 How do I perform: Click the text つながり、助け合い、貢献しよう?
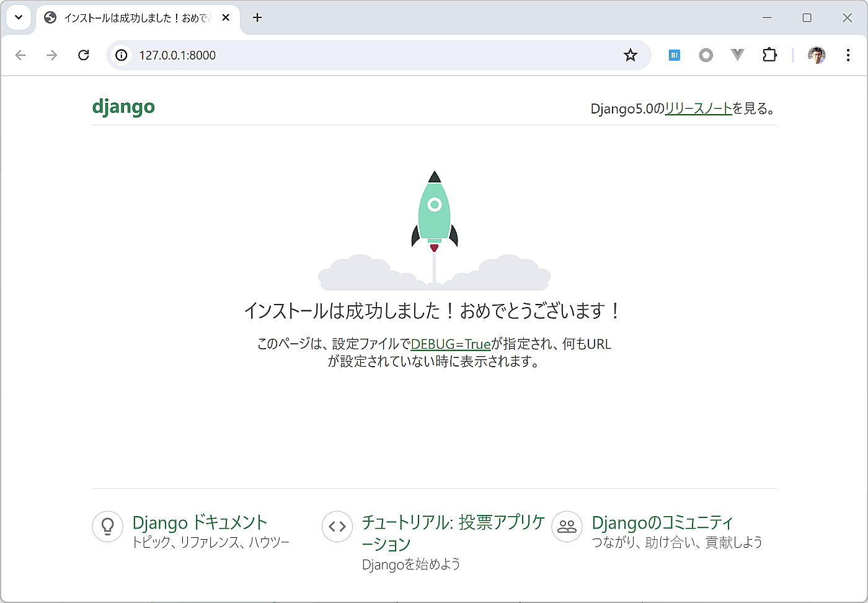pos(677,542)
